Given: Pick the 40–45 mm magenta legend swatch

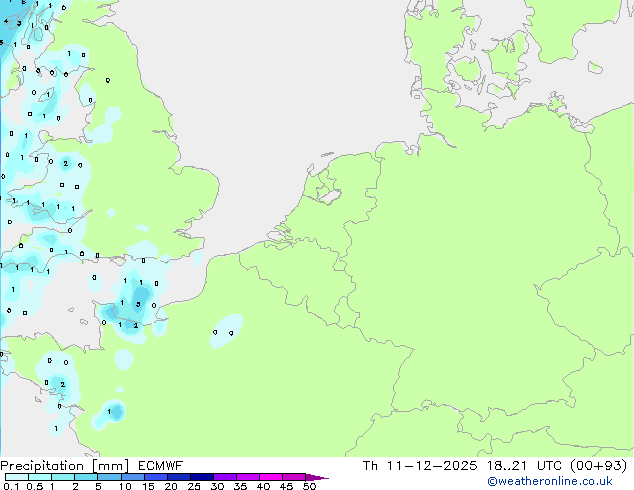Looking at the screenshot, I should [x=274, y=477].
